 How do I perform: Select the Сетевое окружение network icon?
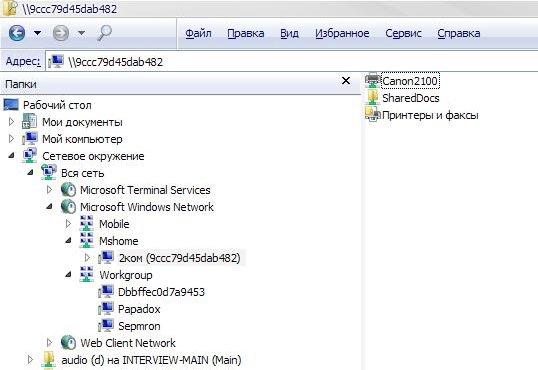pos(30,155)
